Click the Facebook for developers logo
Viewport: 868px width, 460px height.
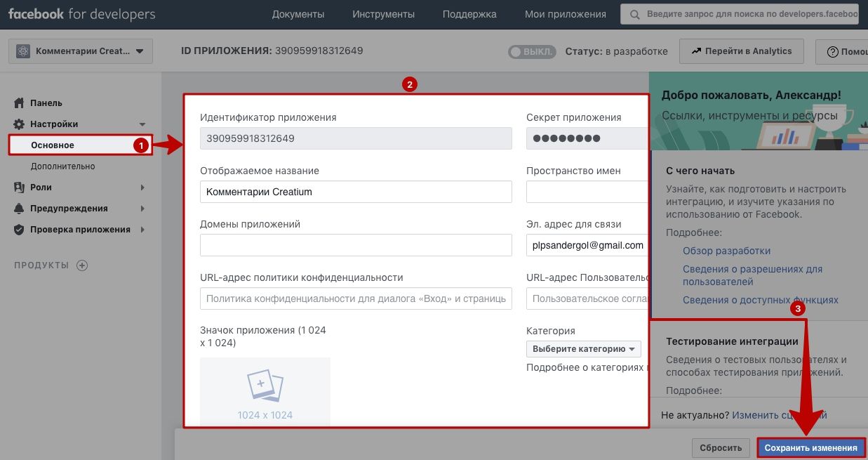[82, 14]
